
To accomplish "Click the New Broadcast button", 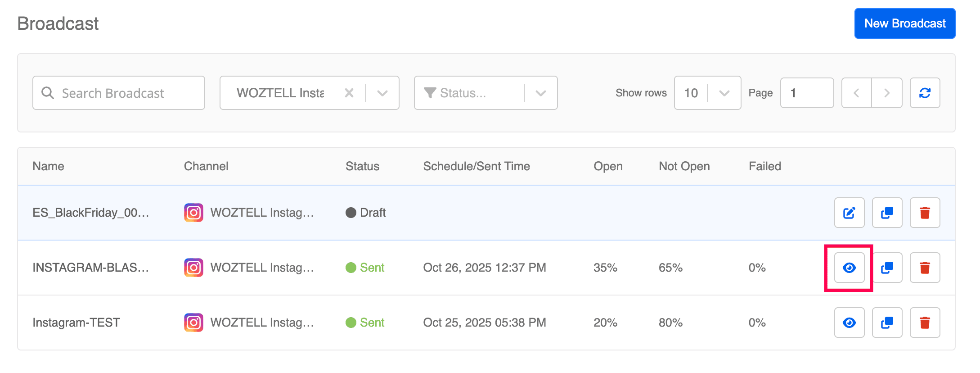I will click(904, 23).
